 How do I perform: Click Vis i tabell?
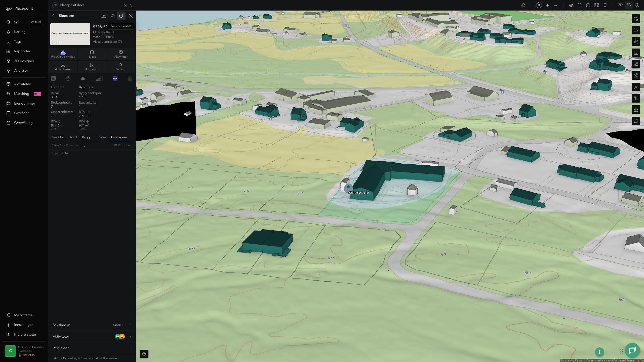122,145
